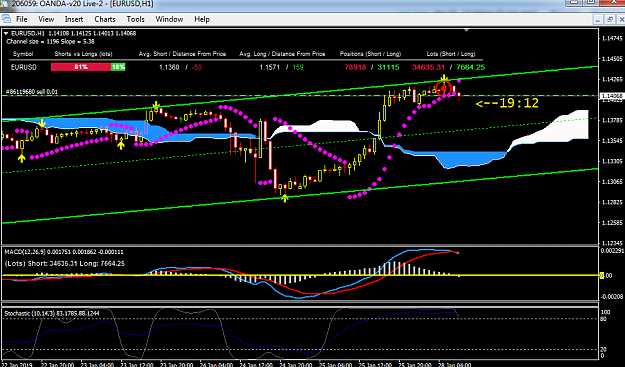This screenshot has height=367, width=625.
Task: Click the 'Channel size = 1196 Slope = 5.38' text
Action: tap(50, 41)
